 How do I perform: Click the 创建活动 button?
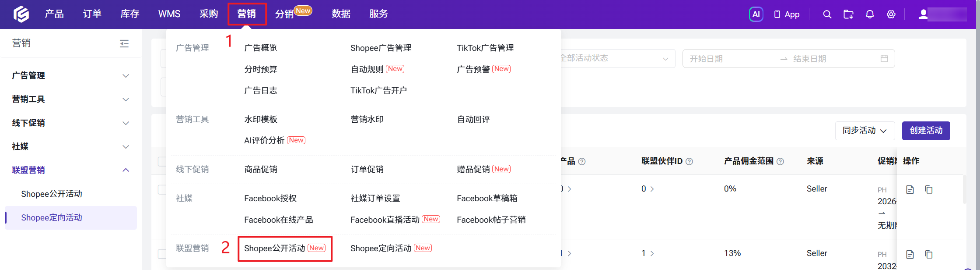click(x=926, y=131)
